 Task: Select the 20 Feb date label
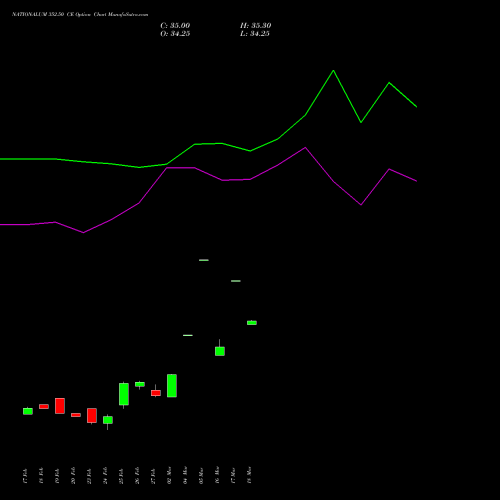pyautogui.click(x=73, y=476)
